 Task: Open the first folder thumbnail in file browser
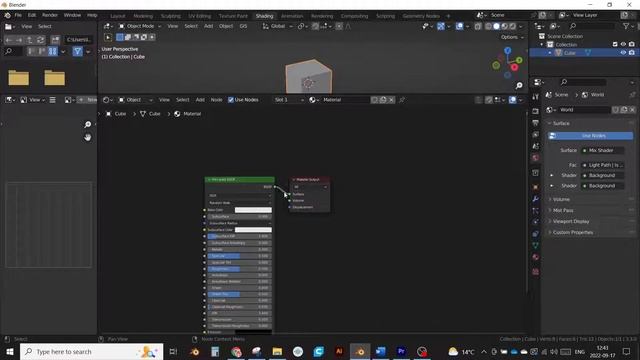point(18,77)
